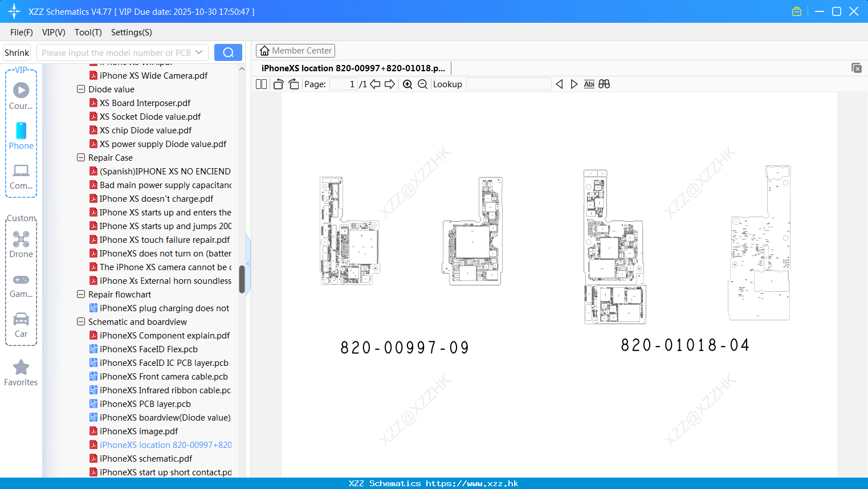Collapse the Schematic and boardview folder

pos(81,322)
